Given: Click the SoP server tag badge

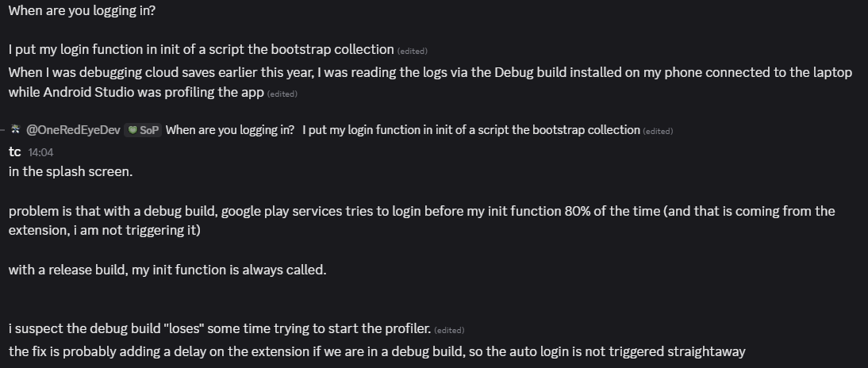Looking at the screenshot, I should click(144, 130).
